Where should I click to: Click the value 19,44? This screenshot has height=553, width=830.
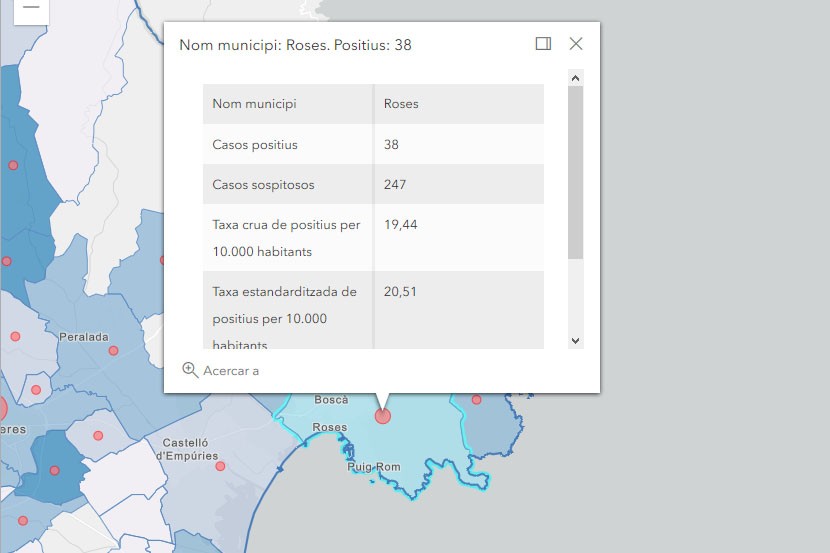point(401,224)
